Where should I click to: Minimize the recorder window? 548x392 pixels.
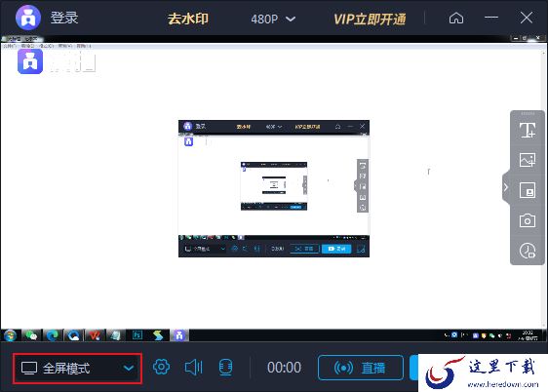pos(491,18)
